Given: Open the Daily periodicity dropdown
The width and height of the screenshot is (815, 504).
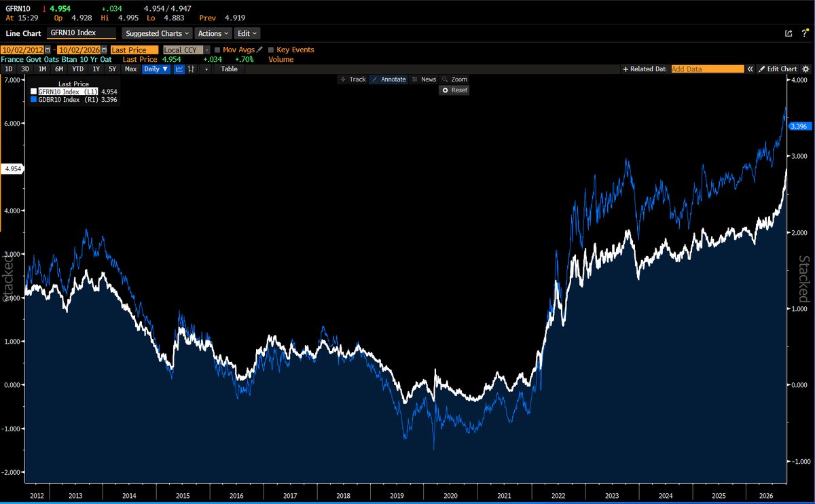Looking at the screenshot, I should coord(156,69).
